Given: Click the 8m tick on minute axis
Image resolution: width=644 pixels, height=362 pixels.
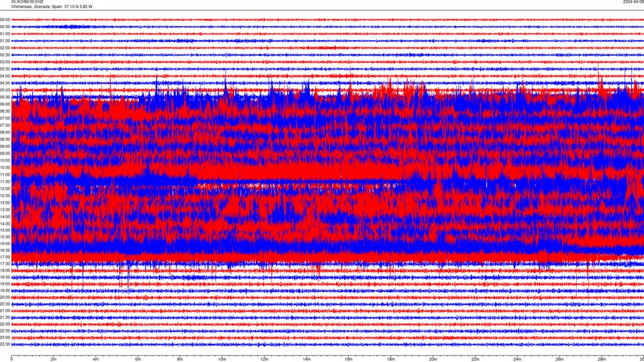Looking at the screenshot, I should (180, 359).
